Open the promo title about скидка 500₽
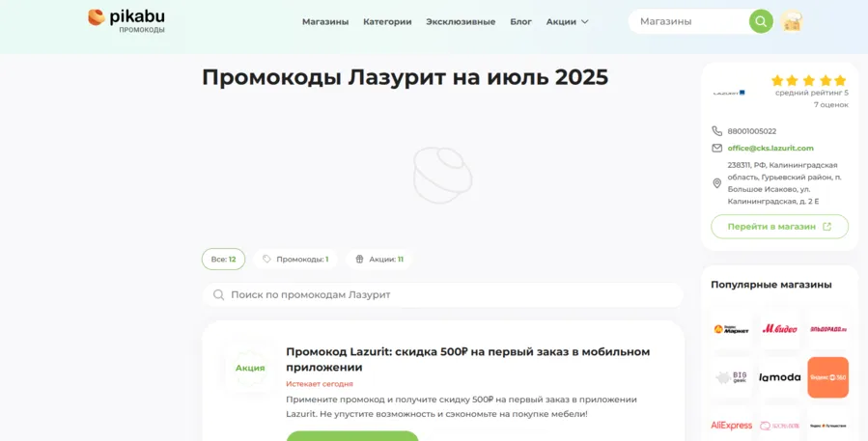The height and width of the screenshot is (441, 868). (467, 359)
